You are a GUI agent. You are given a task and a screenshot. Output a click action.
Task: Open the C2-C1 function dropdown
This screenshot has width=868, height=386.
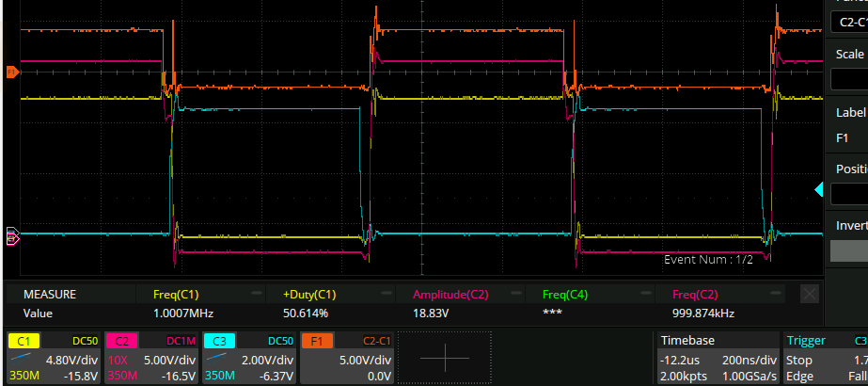(x=848, y=21)
